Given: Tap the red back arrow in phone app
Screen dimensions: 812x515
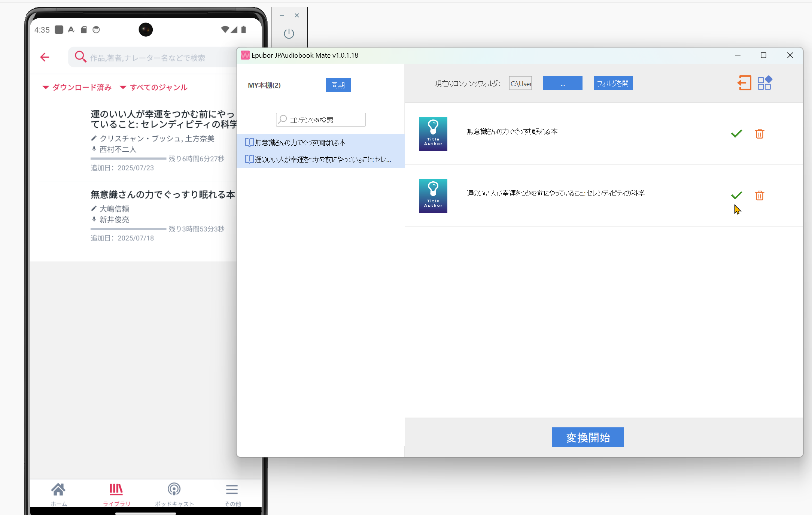Looking at the screenshot, I should pyautogui.click(x=45, y=57).
